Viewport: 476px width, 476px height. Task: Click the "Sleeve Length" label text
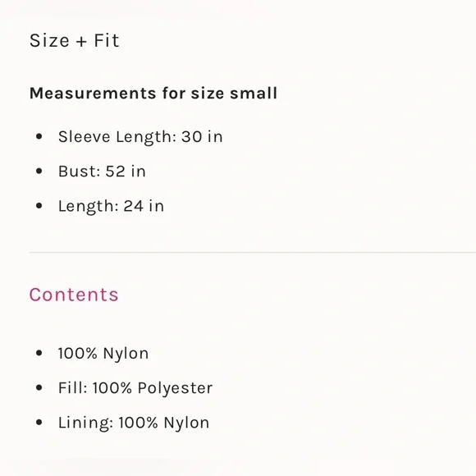(x=117, y=137)
